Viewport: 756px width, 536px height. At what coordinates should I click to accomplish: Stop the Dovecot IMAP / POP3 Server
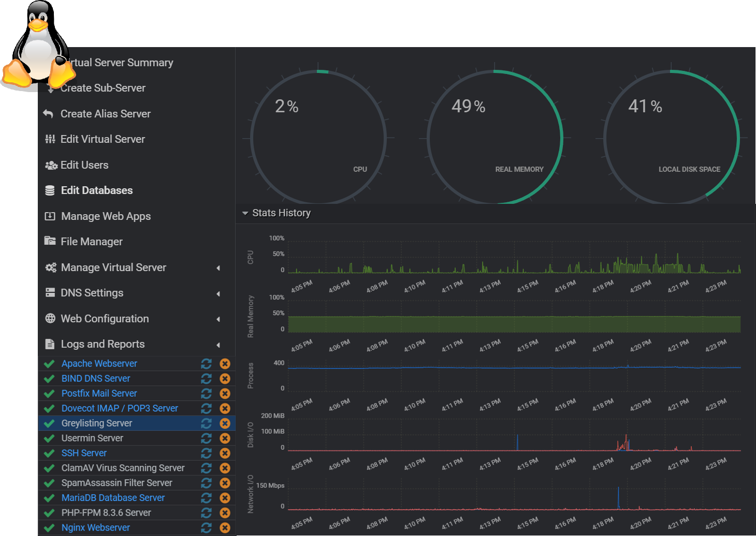coord(225,409)
